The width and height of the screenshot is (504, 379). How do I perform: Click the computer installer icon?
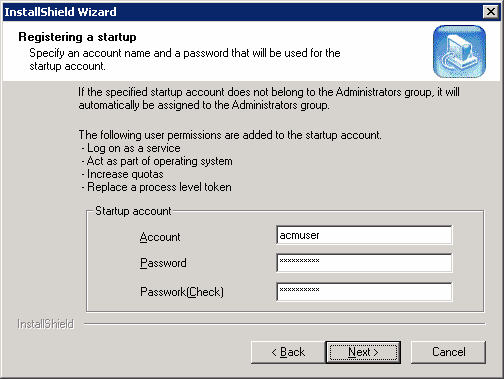[x=459, y=51]
